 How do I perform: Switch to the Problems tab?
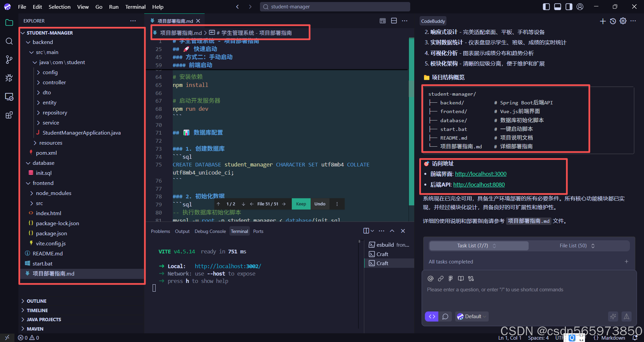pos(160,231)
